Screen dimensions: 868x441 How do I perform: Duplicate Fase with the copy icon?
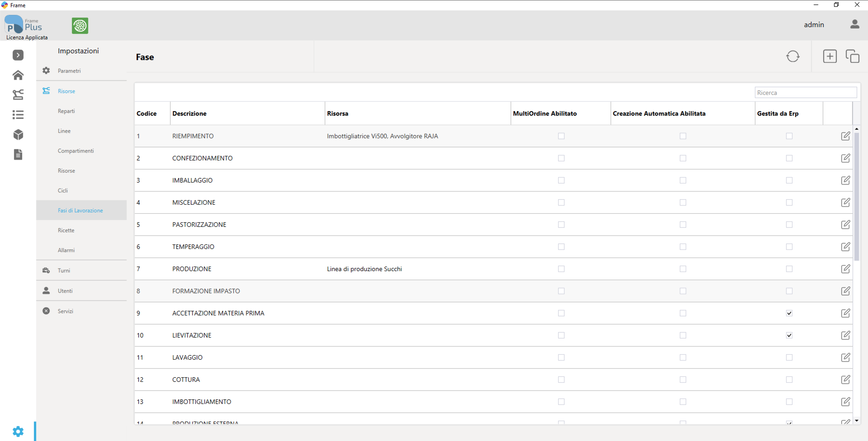point(852,56)
